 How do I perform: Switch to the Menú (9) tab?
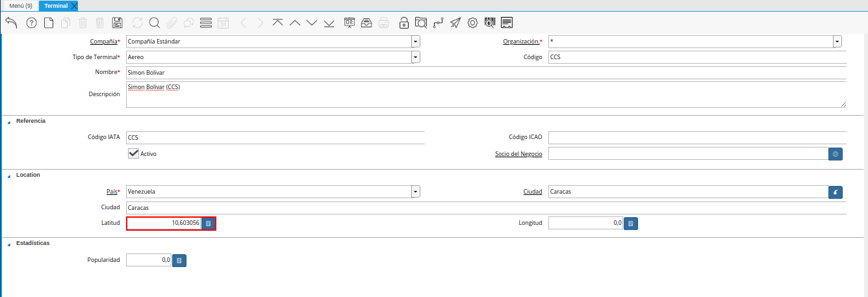click(x=20, y=6)
